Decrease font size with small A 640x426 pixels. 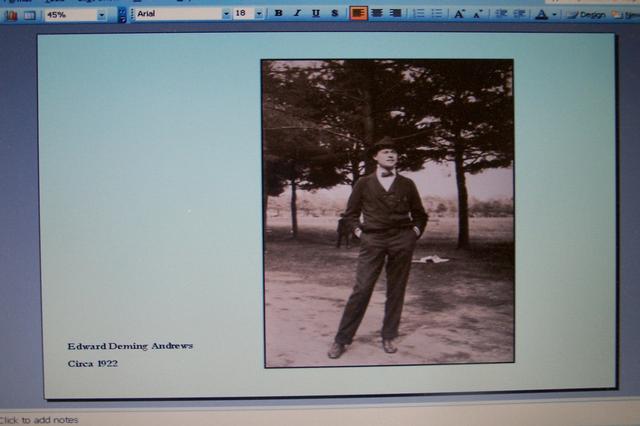coord(477,14)
